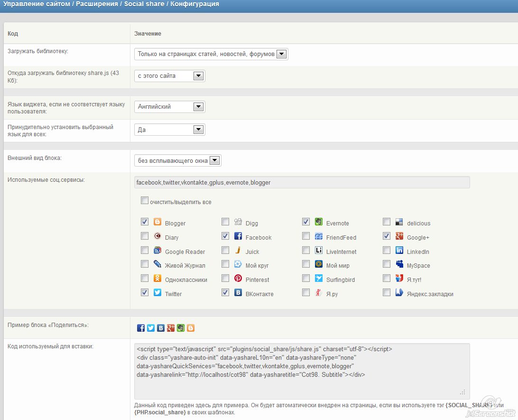
Task: Click the Одноклассники service icon
Action: click(x=157, y=278)
